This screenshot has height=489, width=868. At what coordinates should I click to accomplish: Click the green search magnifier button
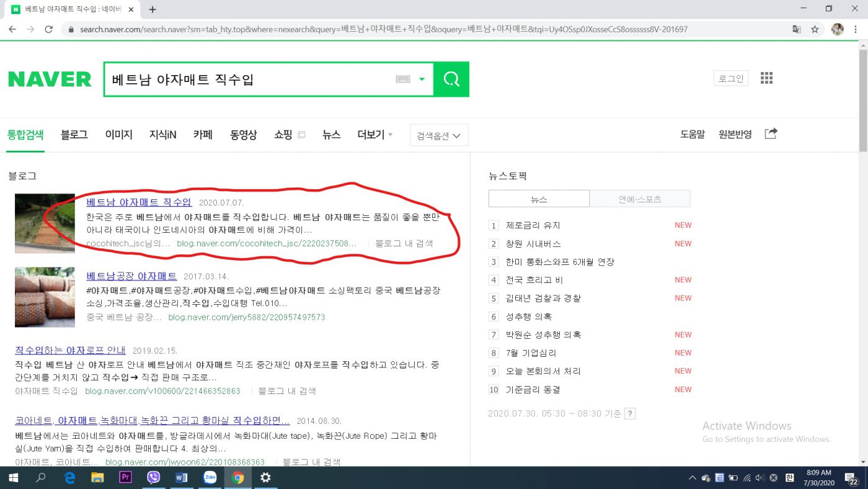tap(451, 79)
